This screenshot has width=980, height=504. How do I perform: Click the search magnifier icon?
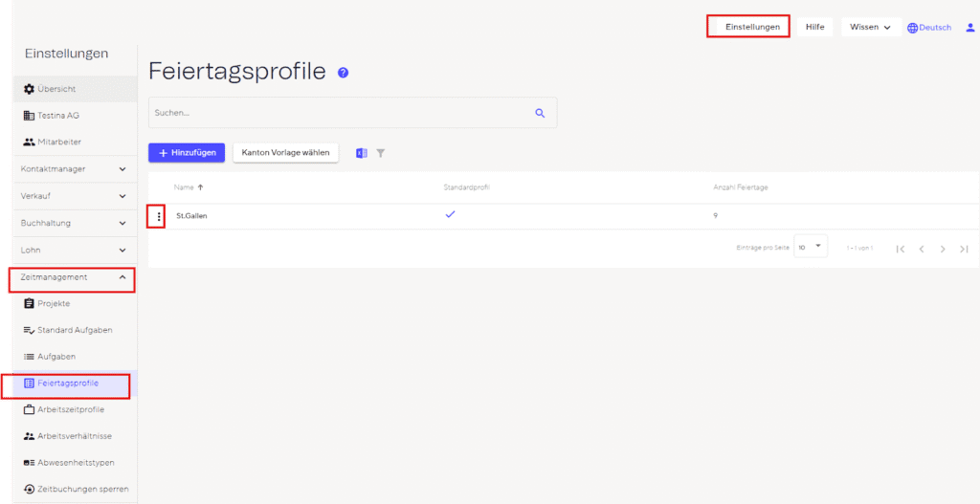tap(540, 113)
